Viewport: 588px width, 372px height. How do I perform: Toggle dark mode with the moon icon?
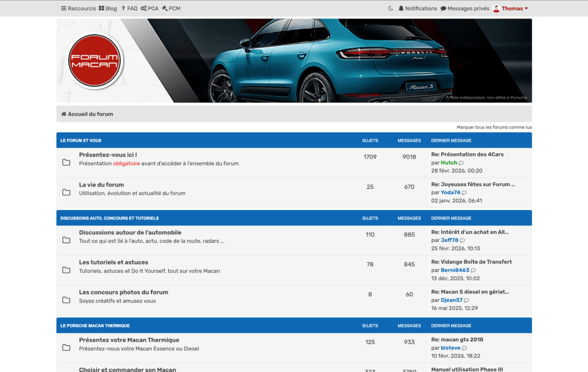point(391,8)
